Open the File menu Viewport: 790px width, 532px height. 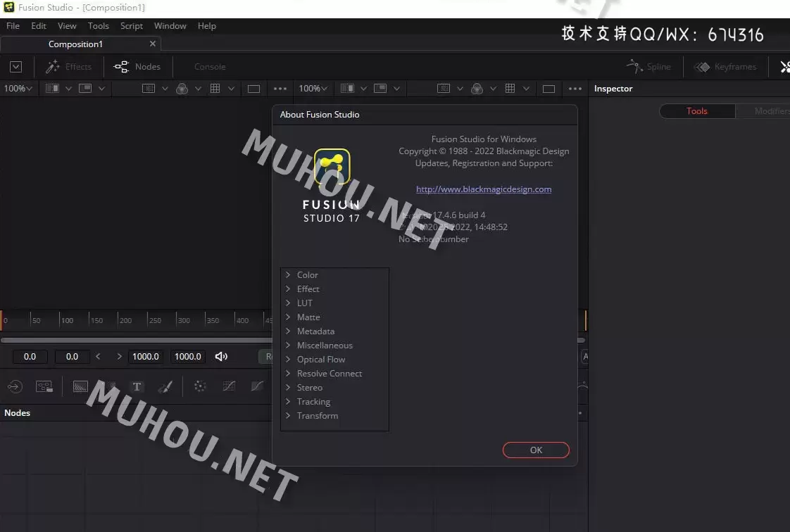tap(13, 25)
